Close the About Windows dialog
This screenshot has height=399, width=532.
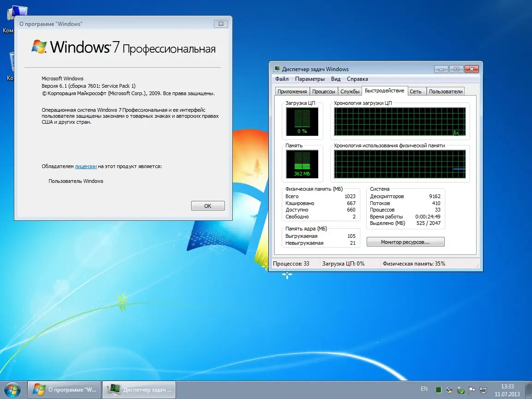[221, 24]
